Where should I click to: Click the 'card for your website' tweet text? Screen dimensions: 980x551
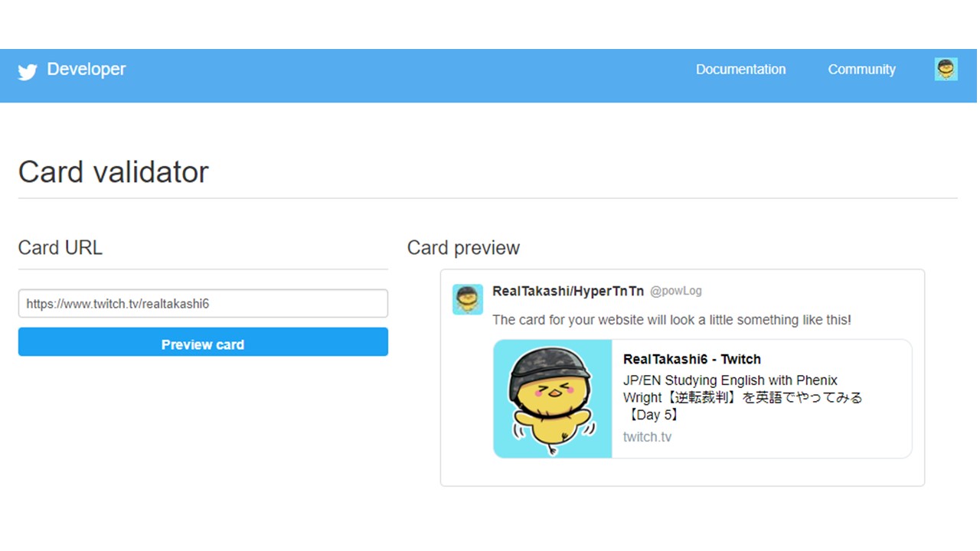pyautogui.click(x=671, y=320)
